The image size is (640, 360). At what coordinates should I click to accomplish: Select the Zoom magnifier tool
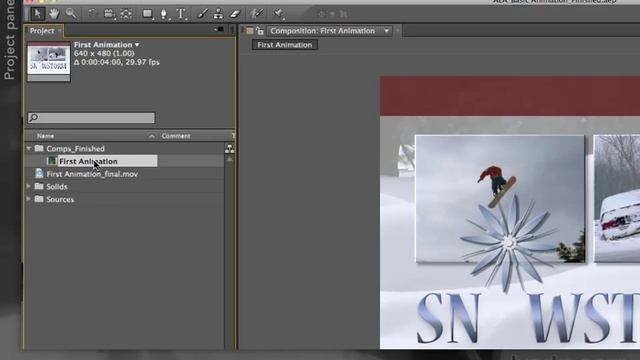(71, 13)
